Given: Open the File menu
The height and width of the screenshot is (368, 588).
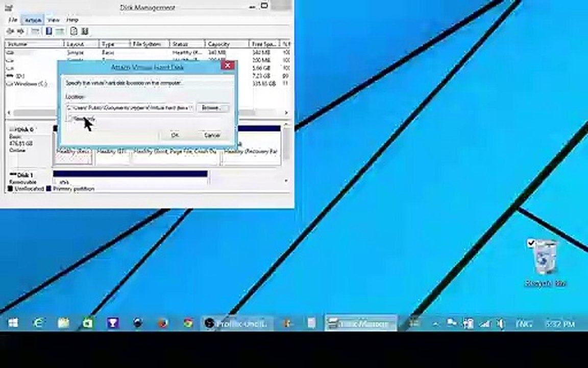Looking at the screenshot, I should 13,19.
